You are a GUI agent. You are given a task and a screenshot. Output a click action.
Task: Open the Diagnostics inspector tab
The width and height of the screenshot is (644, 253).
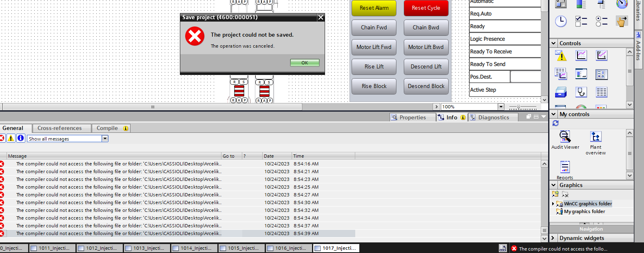(x=493, y=117)
